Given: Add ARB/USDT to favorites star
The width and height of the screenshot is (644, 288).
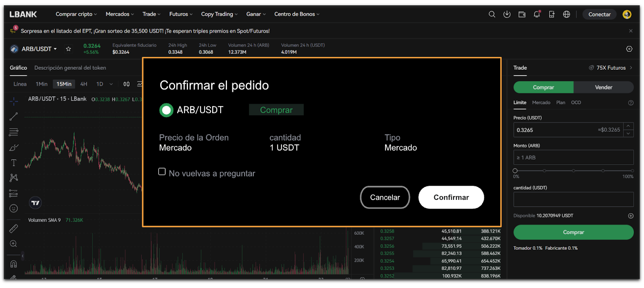Looking at the screenshot, I should pyautogui.click(x=68, y=49).
